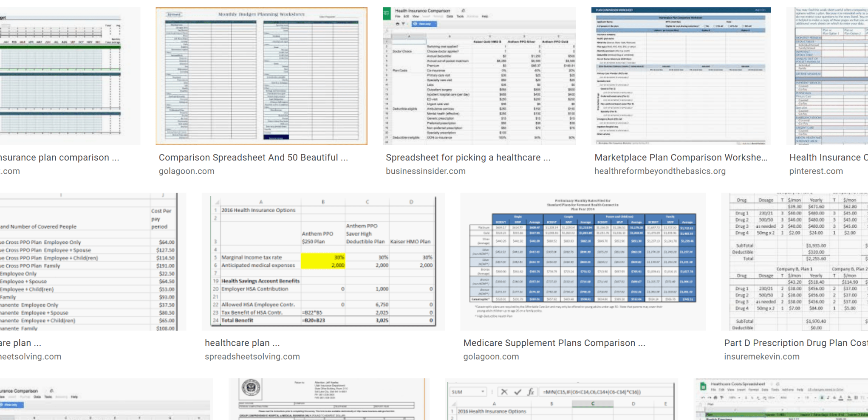
Task: Open the businessinsider.com source link
Action: [425, 171]
